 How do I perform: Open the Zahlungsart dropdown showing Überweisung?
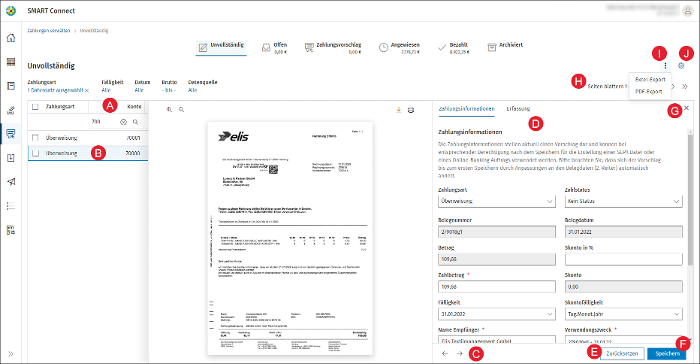pyautogui.click(x=497, y=201)
